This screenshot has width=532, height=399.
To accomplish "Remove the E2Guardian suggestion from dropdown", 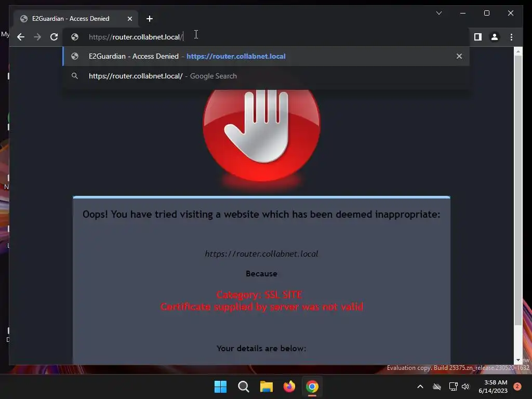I will (x=459, y=56).
